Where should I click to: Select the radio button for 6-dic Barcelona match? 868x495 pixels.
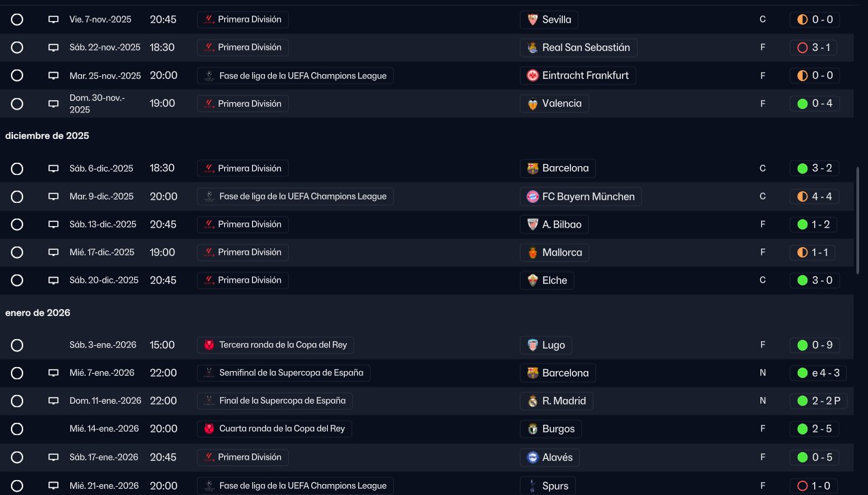[17, 169]
